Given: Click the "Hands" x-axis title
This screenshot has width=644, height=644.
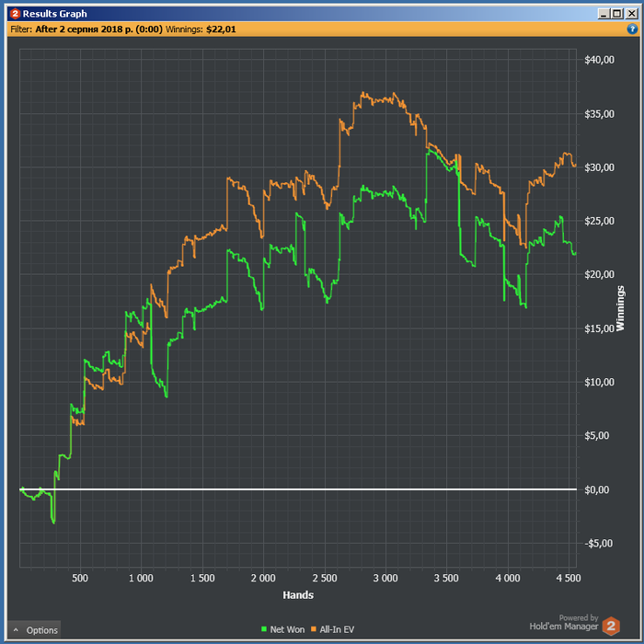Looking at the screenshot, I should pyautogui.click(x=298, y=595).
